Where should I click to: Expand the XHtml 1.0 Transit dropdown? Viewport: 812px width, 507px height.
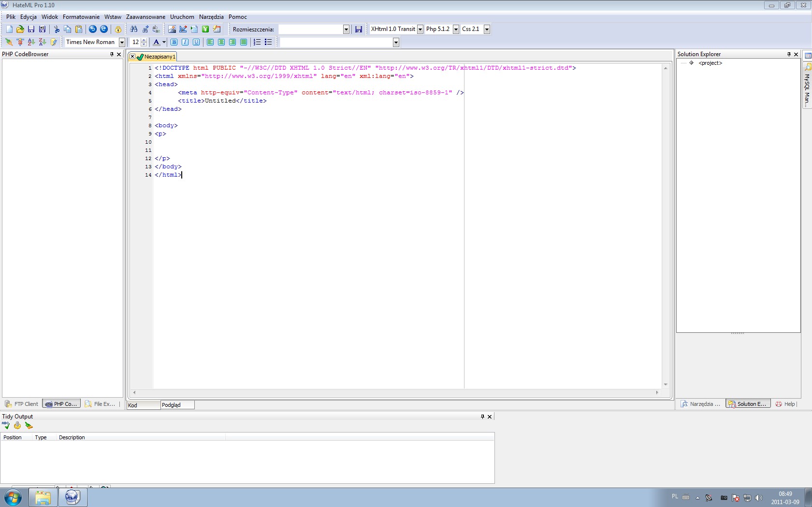(420, 30)
